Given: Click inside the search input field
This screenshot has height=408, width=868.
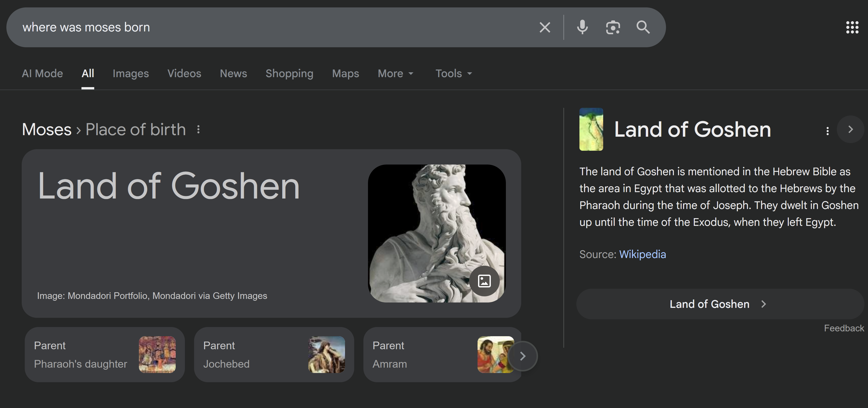Looking at the screenshot, I should pyautogui.click(x=270, y=27).
